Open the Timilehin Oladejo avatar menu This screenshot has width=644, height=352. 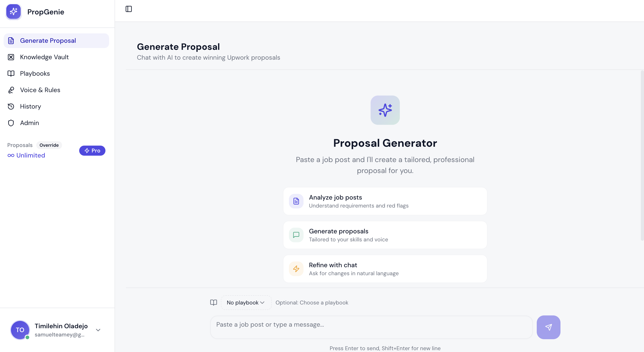point(20,330)
